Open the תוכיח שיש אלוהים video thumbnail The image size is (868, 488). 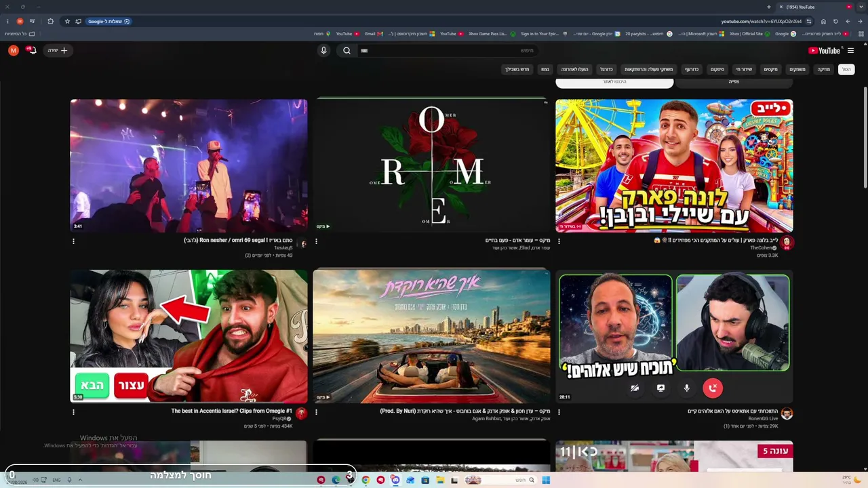pyautogui.click(x=674, y=336)
